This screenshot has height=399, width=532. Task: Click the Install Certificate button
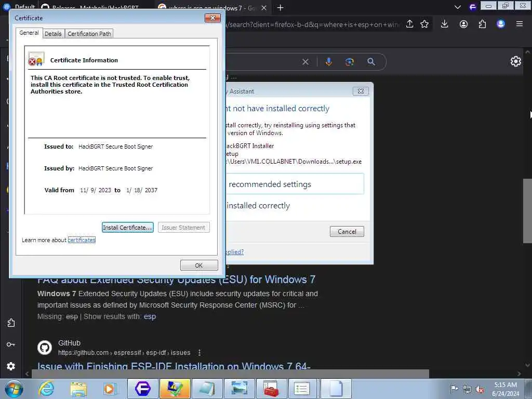[x=128, y=228]
